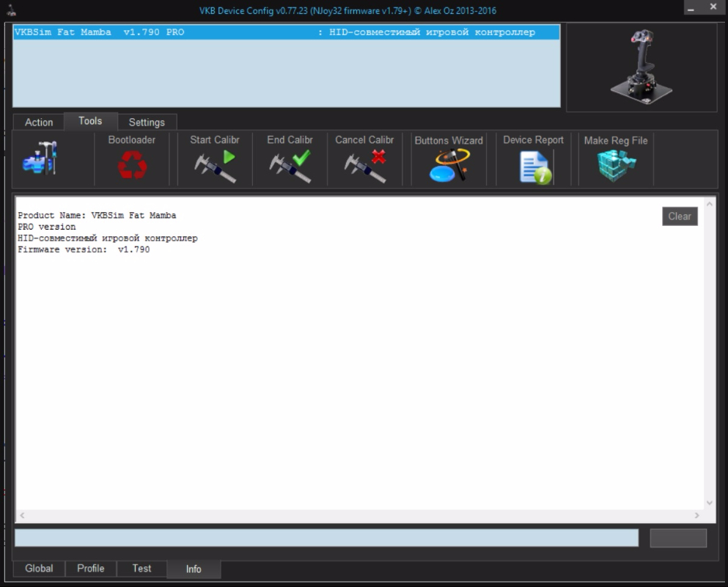Viewport: 728px width, 587px height.
Task: Click the 'HID-совместимый игровой контроллер' log line
Action: [108, 238]
